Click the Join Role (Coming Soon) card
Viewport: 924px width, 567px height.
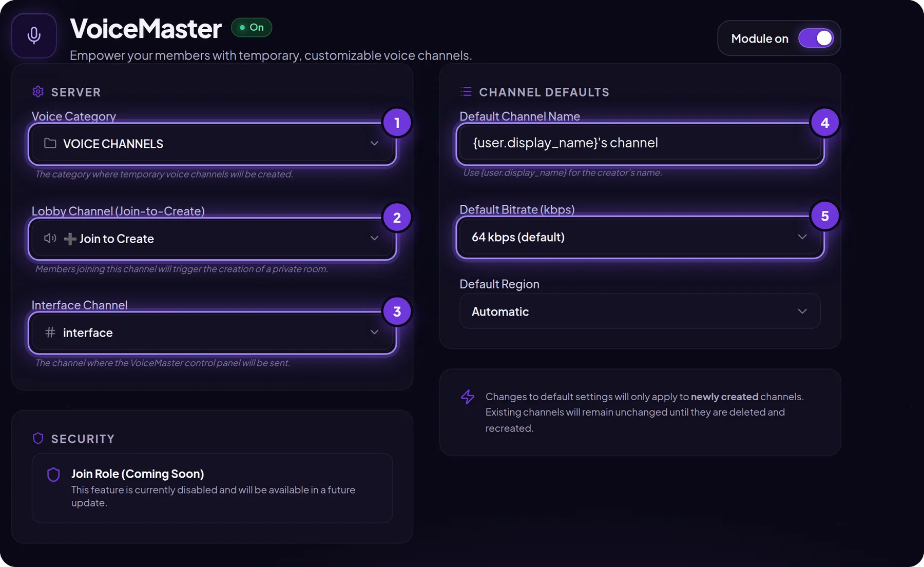pos(212,488)
